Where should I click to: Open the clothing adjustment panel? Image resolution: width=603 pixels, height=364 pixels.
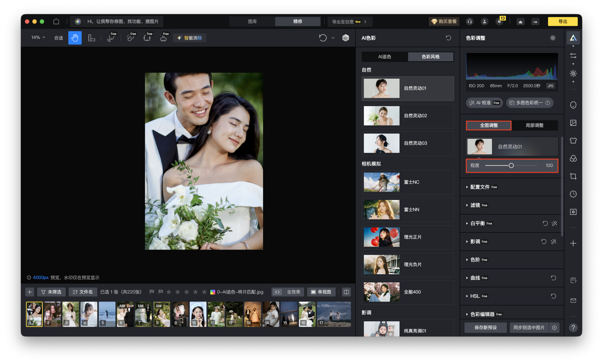(x=573, y=140)
